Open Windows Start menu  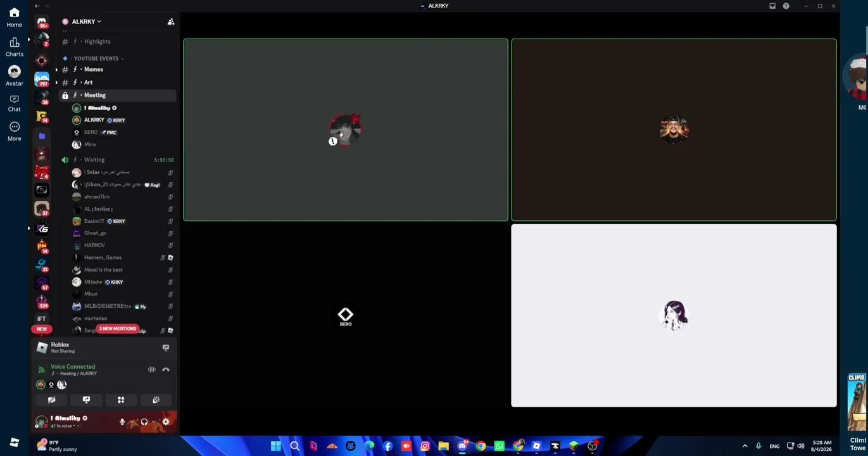[276, 446]
